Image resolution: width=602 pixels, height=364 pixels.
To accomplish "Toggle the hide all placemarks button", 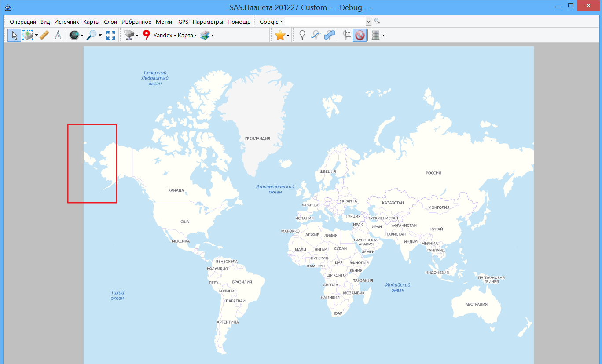I will tap(360, 36).
